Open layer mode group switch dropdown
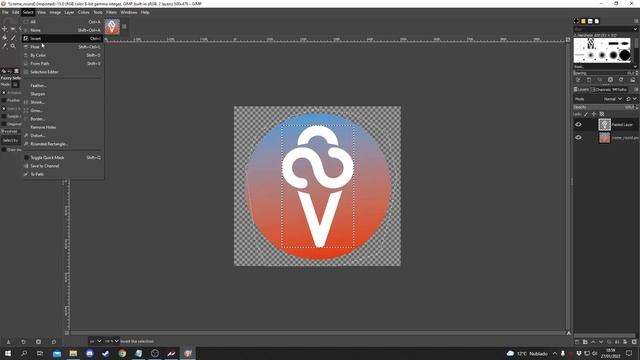 click(630, 99)
